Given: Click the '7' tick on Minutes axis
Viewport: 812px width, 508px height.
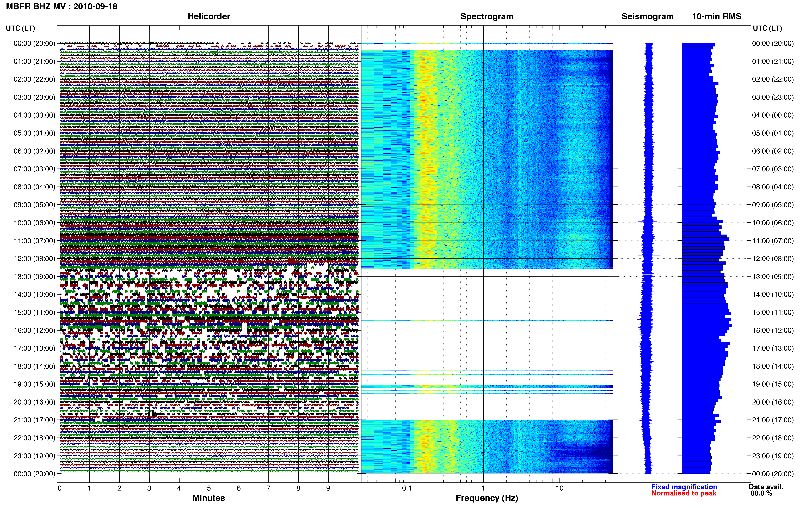Looking at the screenshot, I should coord(269,488).
